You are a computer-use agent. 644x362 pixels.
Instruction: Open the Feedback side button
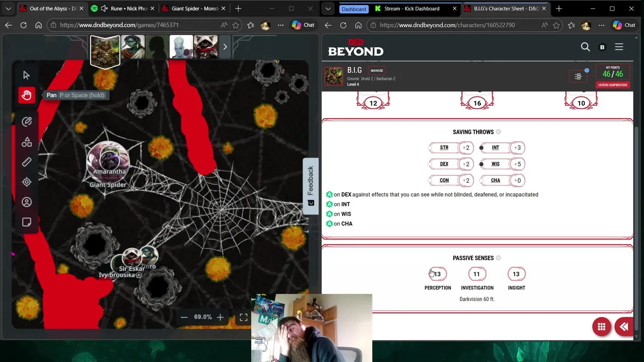point(310,186)
